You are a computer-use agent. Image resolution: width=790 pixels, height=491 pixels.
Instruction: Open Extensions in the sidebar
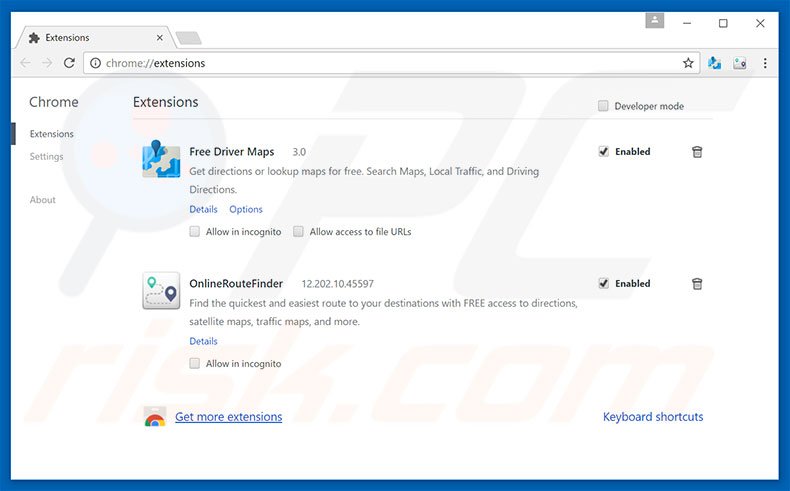point(51,134)
